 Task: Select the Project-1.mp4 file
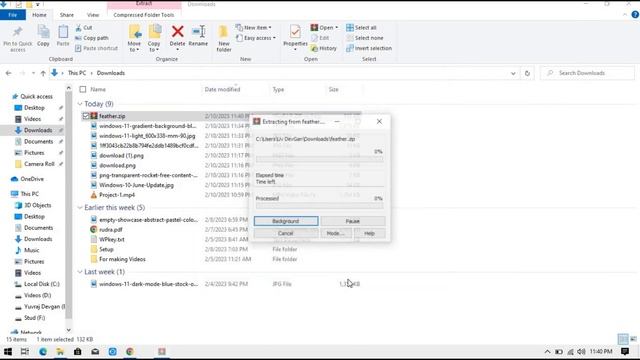(117, 195)
